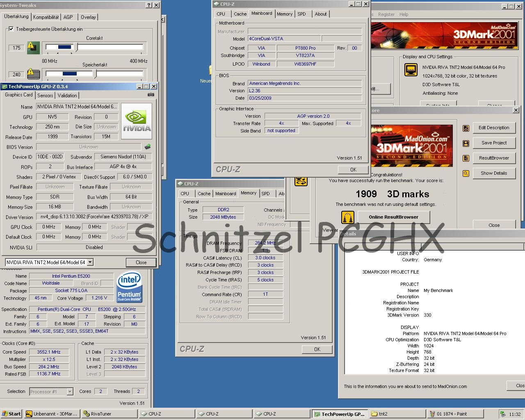Click Close in 3DMark score dialog
Image resolution: width=525 pixels, height=420 pixels.
pyautogui.click(x=494, y=225)
